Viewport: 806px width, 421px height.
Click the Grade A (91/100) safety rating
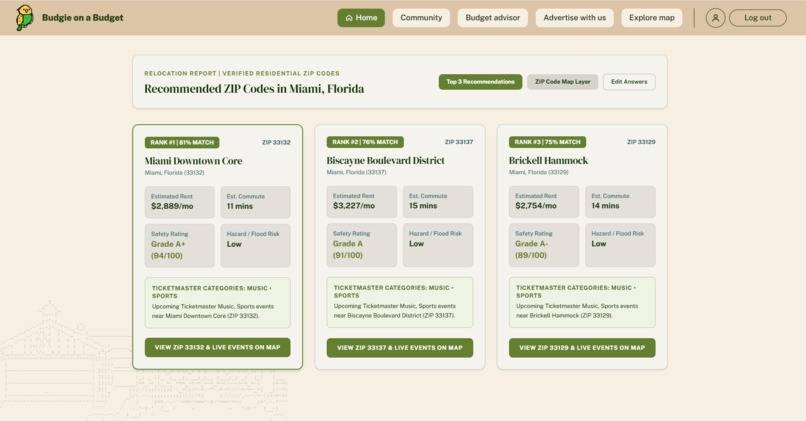click(347, 249)
